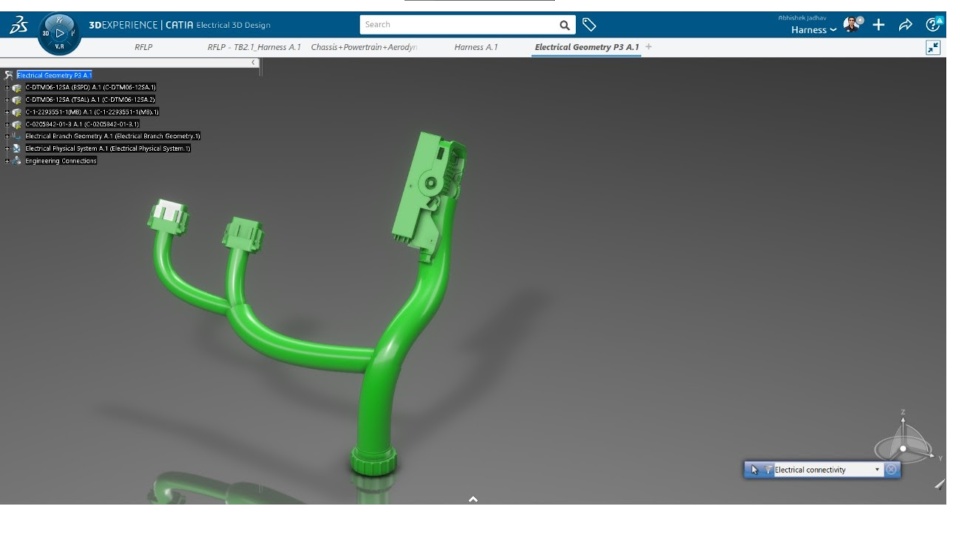Select Electrical Geometry P3 A.1 root tree item
The height and width of the screenshot is (540, 960).
(x=54, y=75)
